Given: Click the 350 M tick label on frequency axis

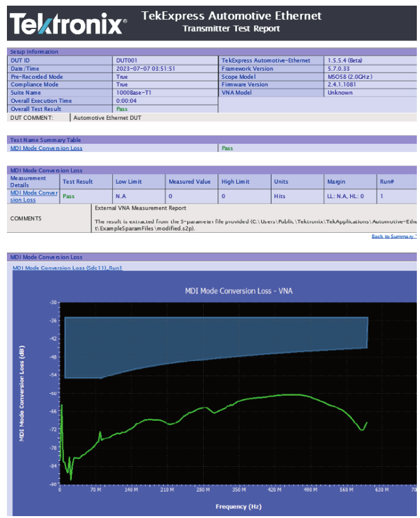Looking at the screenshot, I should pos(239,490).
